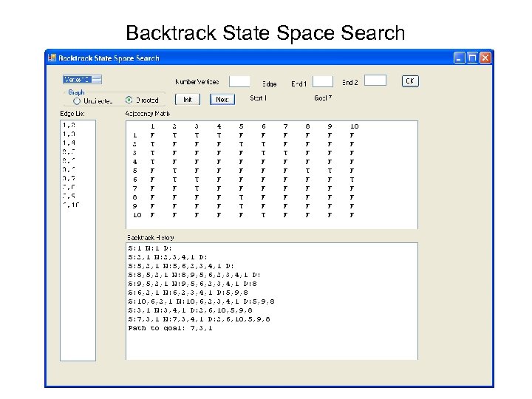Click the Vertex 10 spinner arrows
This screenshot has height=399, width=532.
tap(97, 79)
